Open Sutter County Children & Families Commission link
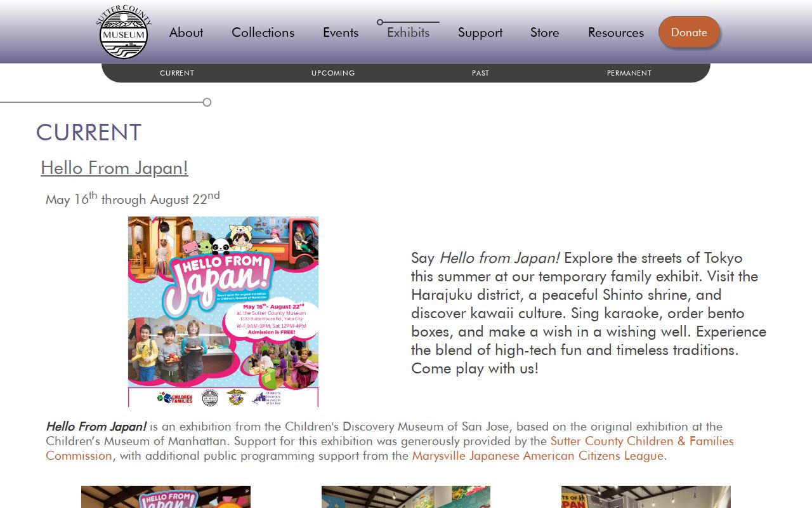812x508 pixels. click(390, 448)
